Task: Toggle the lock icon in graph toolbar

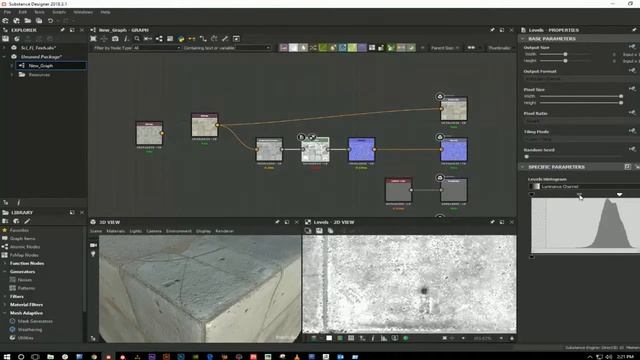Action: pyautogui.click(x=381, y=48)
